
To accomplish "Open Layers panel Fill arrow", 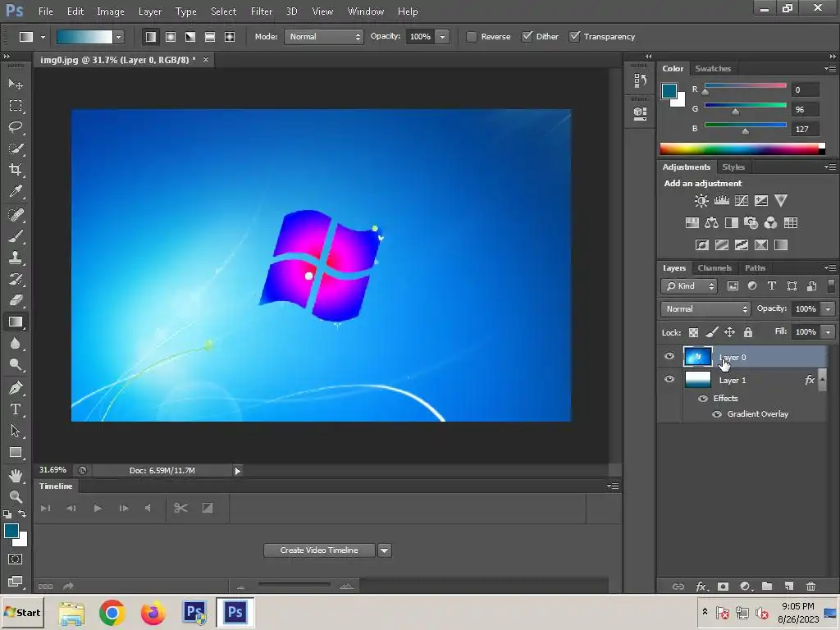I will [829, 332].
